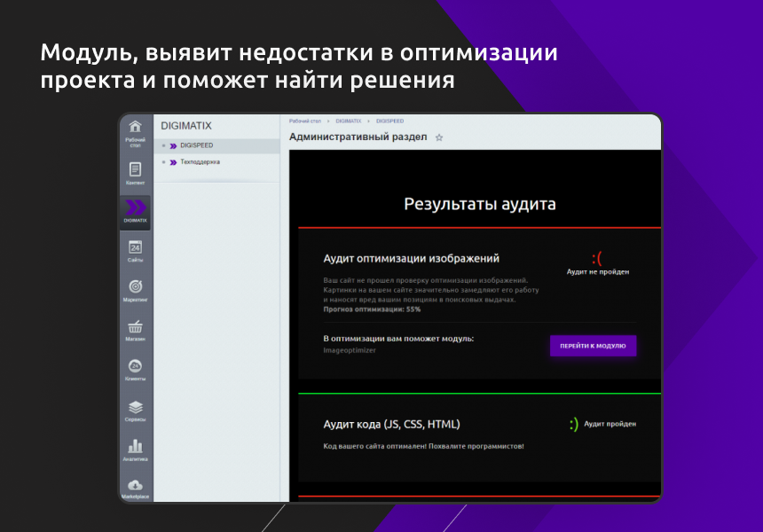This screenshot has width=763, height=532.
Task: Toggle the Техподдержка radio marker
Action: click(x=162, y=162)
